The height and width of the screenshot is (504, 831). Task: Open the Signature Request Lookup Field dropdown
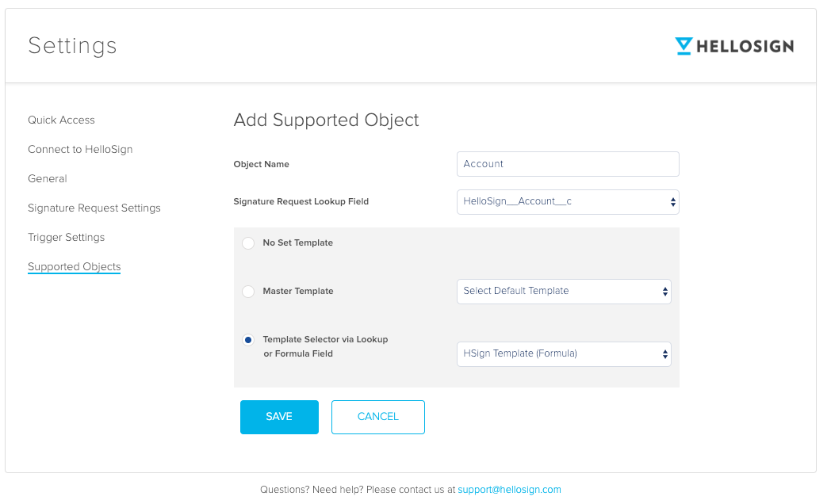(x=568, y=202)
